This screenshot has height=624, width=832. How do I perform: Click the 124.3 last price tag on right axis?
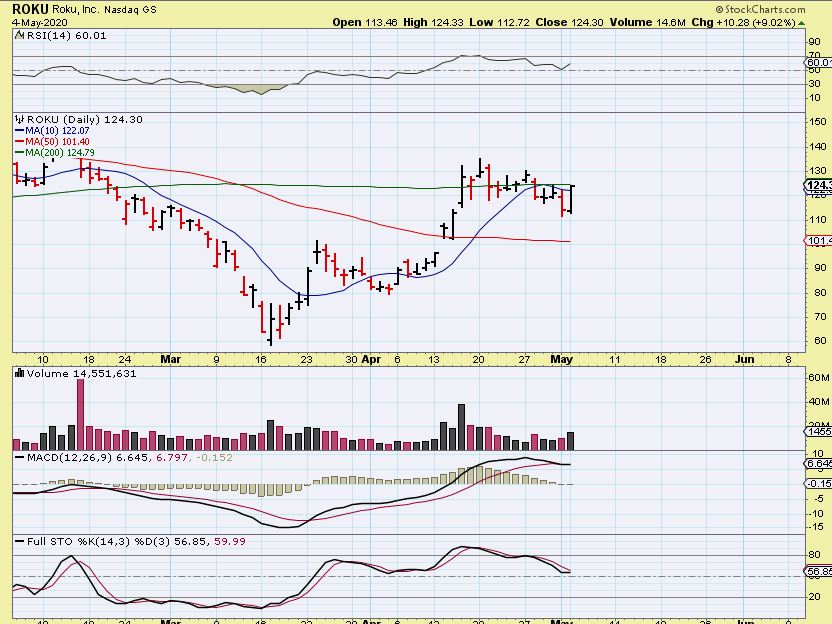coord(818,185)
